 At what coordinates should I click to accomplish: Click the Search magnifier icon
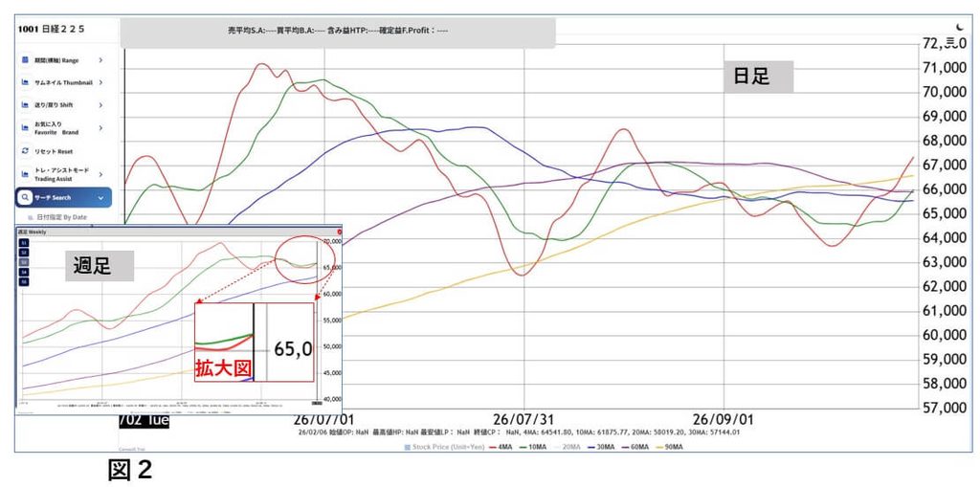point(24,197)
